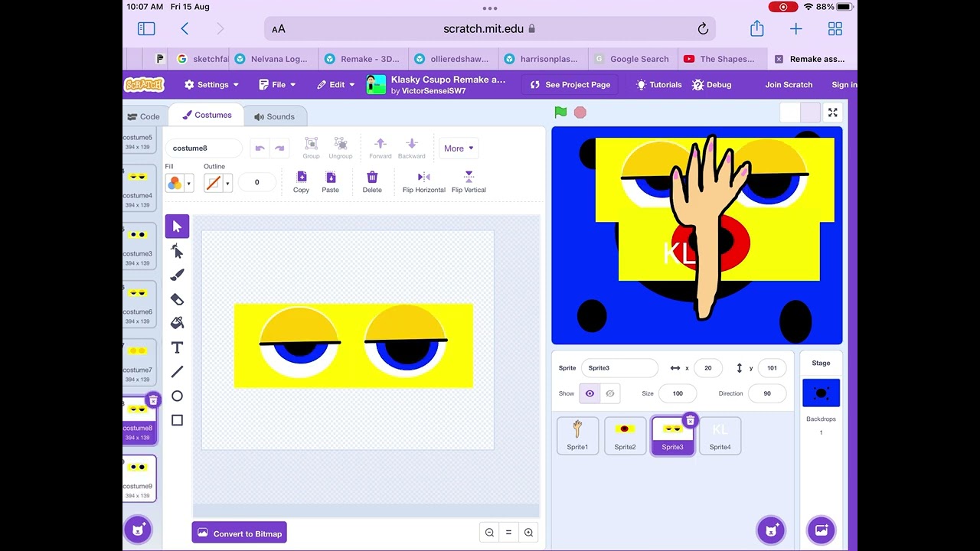Select the Eraser tool

(x=177, y=299)
